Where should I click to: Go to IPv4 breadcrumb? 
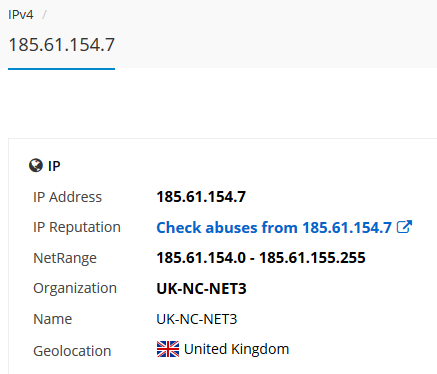pyautogui.click(x=21, y=15)
